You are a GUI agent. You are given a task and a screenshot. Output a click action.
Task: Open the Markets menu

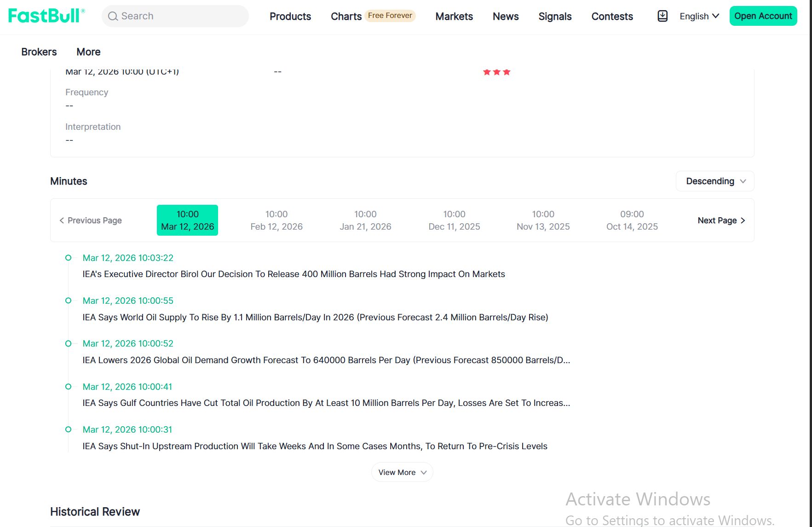[x=454, y=17]
